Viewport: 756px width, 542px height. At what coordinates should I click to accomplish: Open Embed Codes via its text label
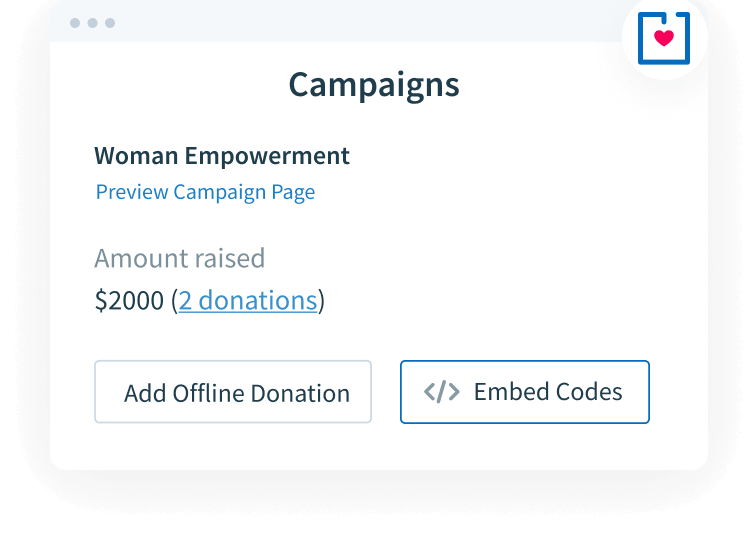point(548,392)
